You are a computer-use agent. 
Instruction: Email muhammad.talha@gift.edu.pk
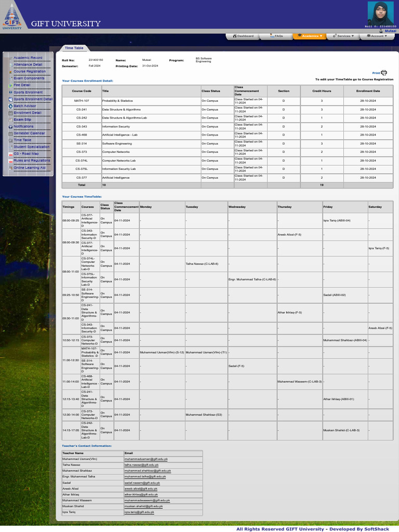point(145,477)
